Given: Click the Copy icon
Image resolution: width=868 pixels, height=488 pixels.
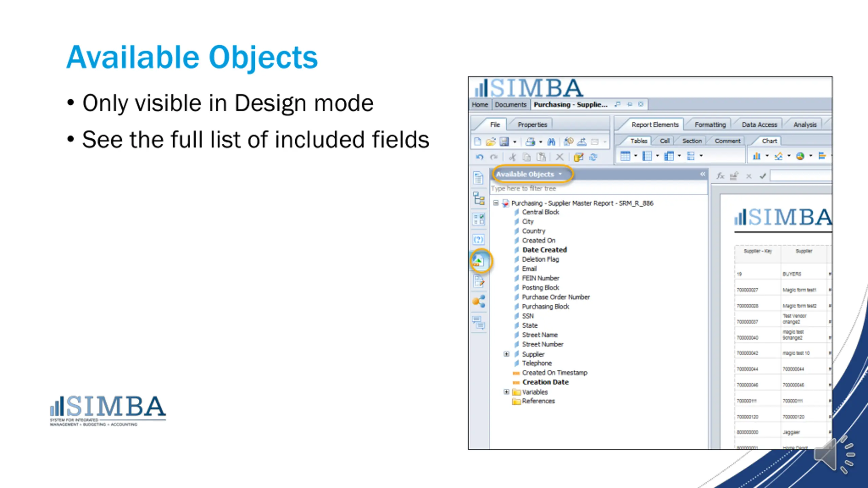Looking at the screenshot, I should pyautogui.click(x=526, y=157).
